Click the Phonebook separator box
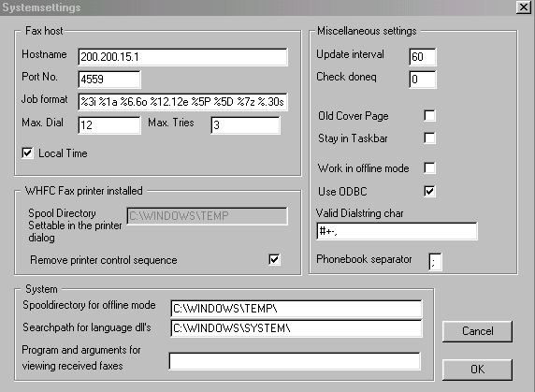Image resolution: width=535 pixels, height=392 pixels. 435,262
